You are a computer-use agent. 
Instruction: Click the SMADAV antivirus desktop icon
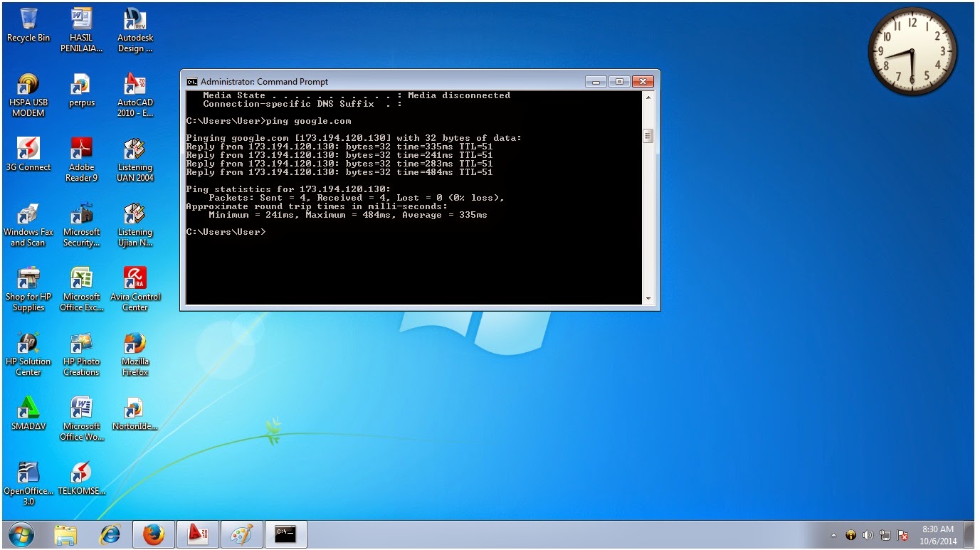point(28,413)
